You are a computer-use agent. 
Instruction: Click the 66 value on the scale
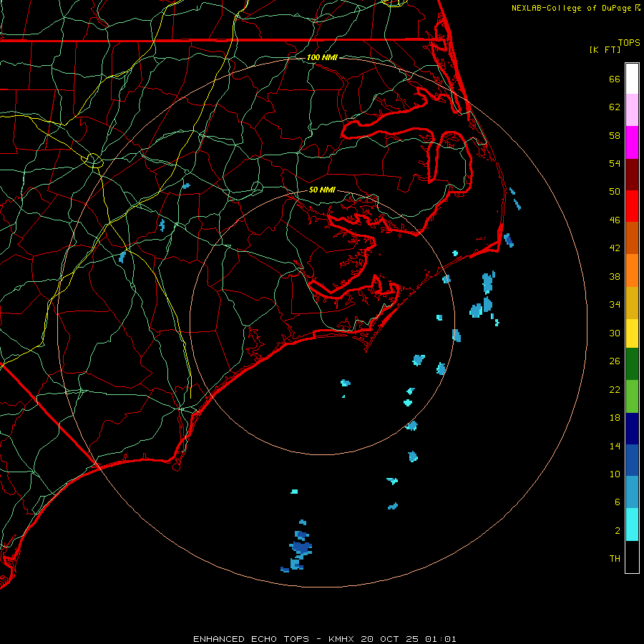(x=615, y=79)
